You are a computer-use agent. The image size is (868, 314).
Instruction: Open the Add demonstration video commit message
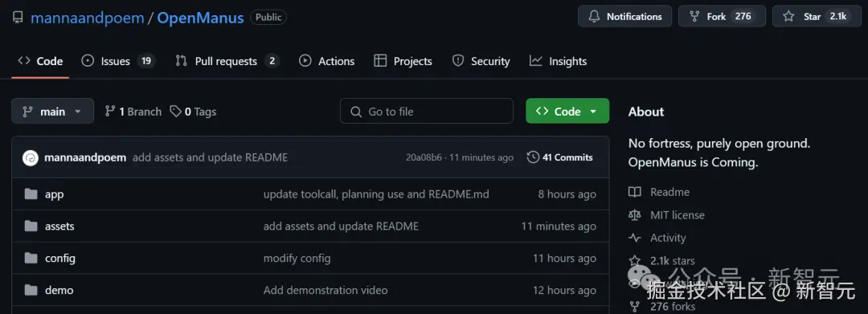(x=325, y=290)
